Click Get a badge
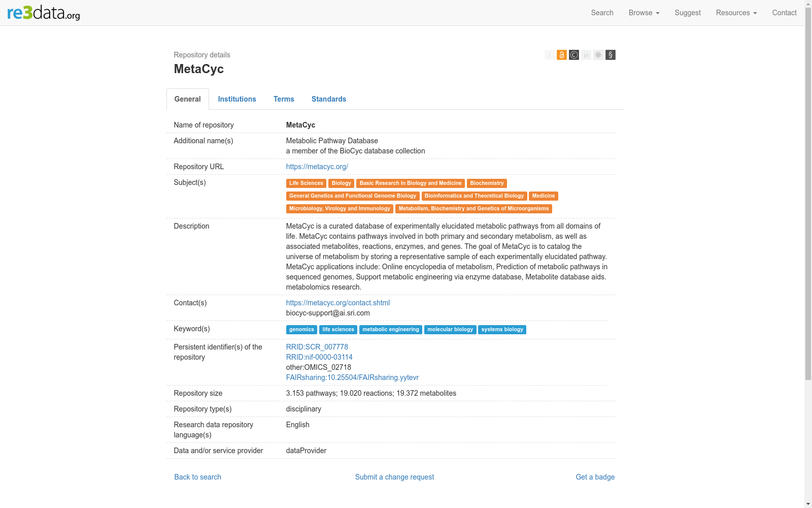The height and width of the screenshot is (508, 812). pyautogui.click(x=595, y=477)
